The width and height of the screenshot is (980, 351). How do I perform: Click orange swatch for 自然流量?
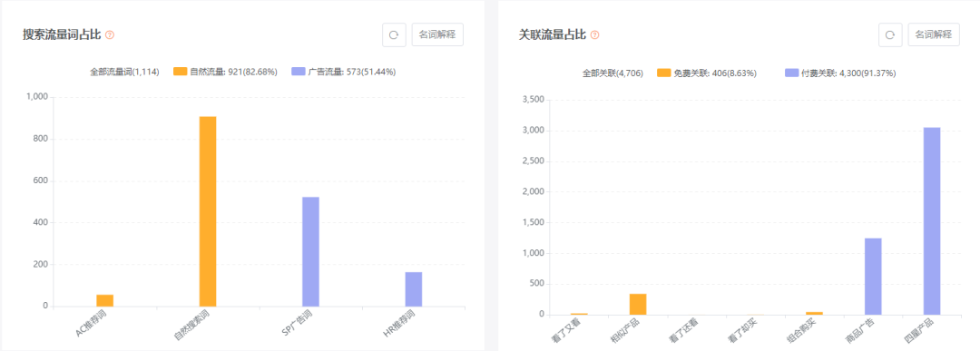181,72
